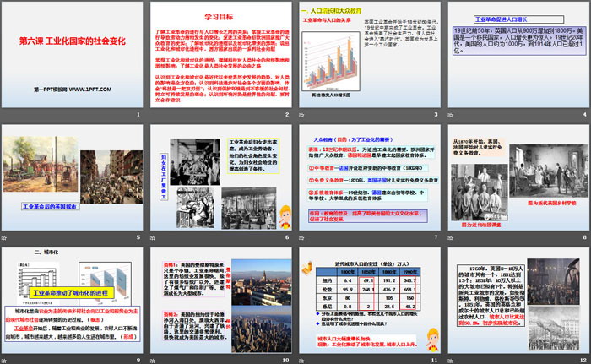Select slide 4 工业革命促进人口增长 thumbnail
Screen dimensions: 591x364
pos(518,55)
